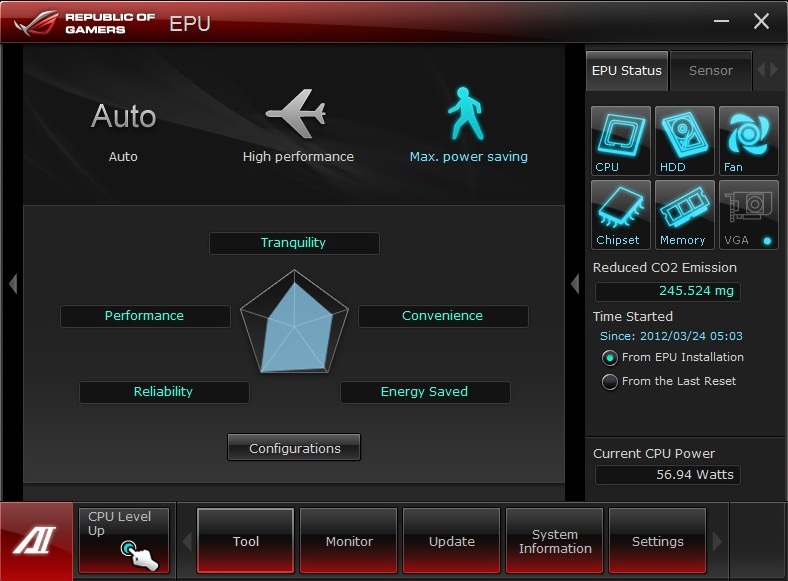Select the Max. power saving walking mode
This screenshot has height=581, width=788.
point(468,126)
